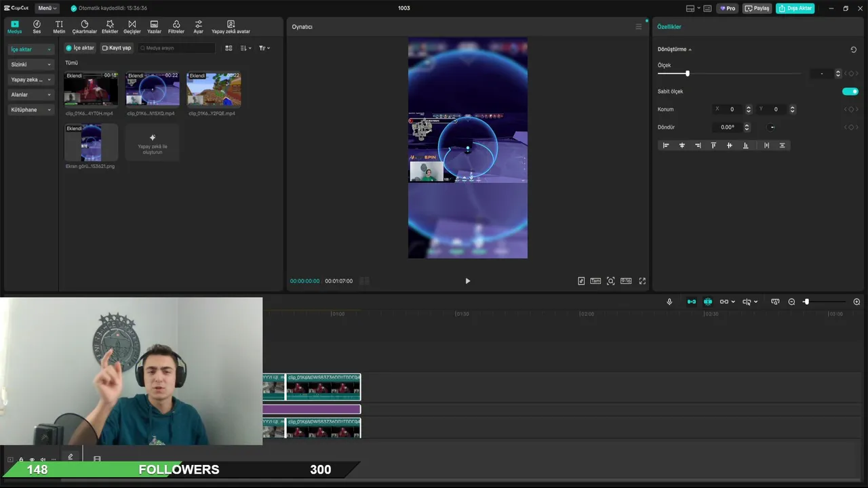
Task: Select the Ekran görü...153621.png thumbnail
Action: 91,142
